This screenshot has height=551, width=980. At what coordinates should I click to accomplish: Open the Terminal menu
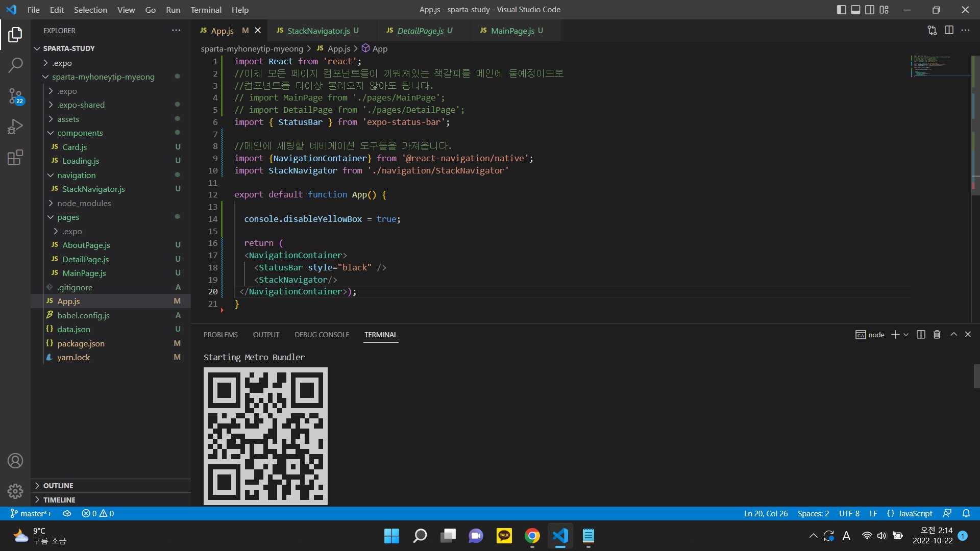tap(206, 10)
